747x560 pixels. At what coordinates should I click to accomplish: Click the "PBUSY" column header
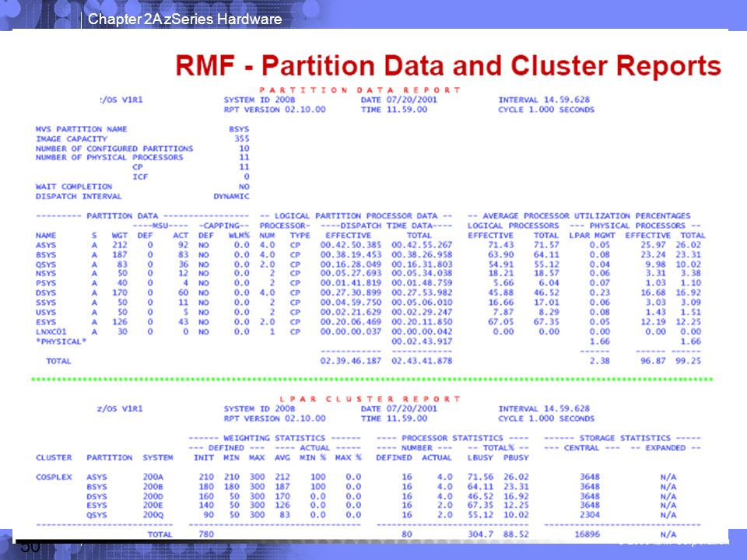click(x=516, y=457)
